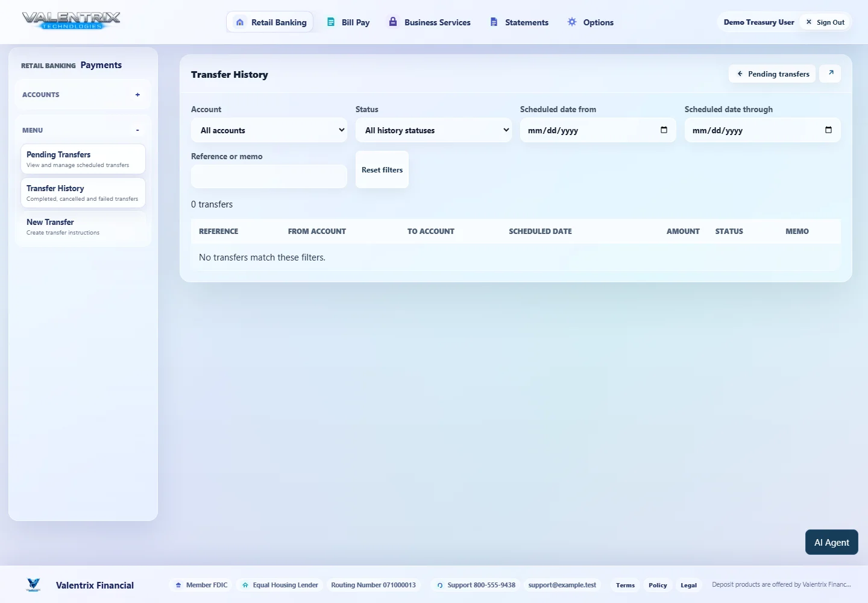Click the Valentrix Financial footer logo
This screenshot has width=868, height=603.
click(x=34, y=585)
